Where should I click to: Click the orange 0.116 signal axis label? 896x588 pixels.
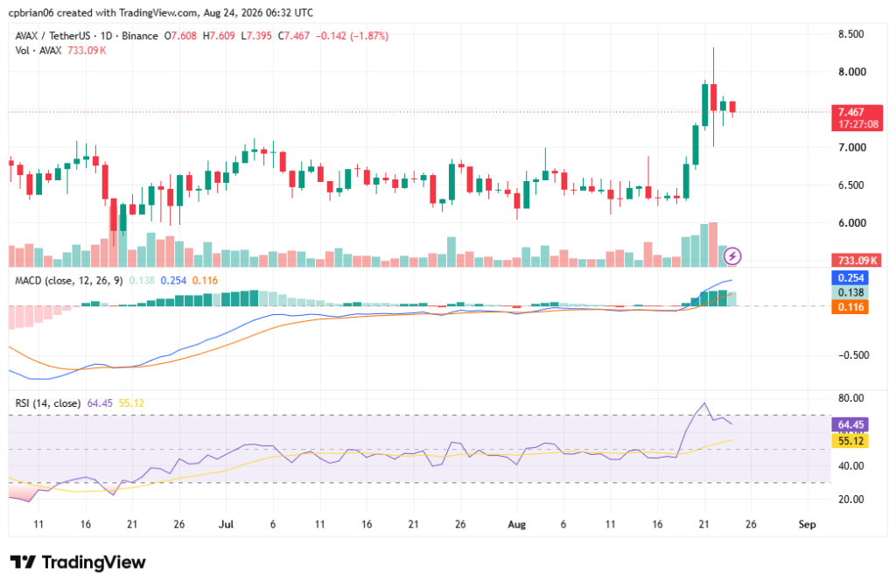point(850,307)
